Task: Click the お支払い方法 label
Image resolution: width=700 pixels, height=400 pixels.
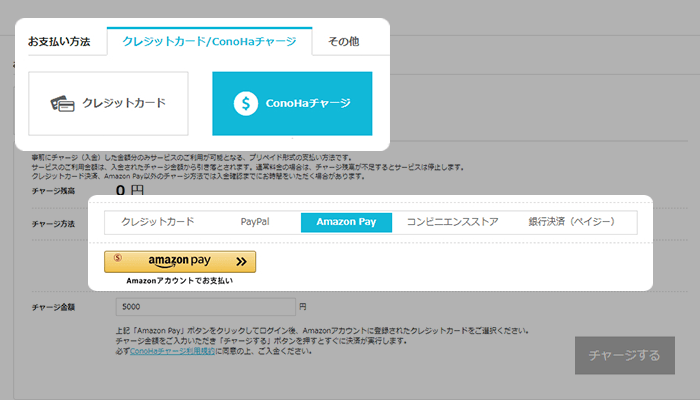Action: click(59, 42)
